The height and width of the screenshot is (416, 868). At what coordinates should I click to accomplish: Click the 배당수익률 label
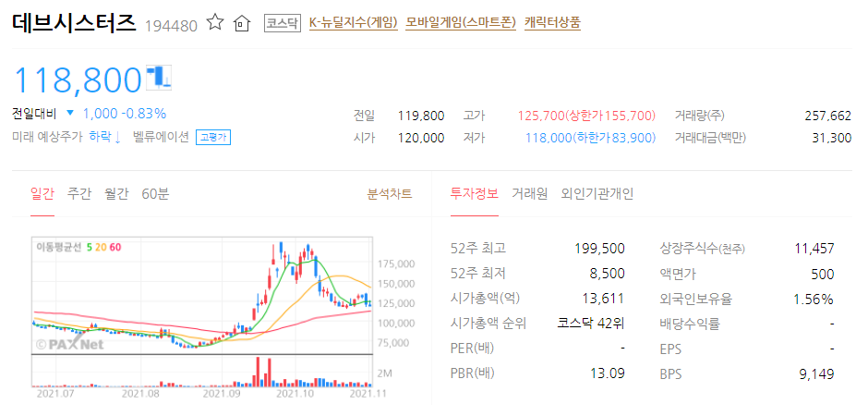[690, 324]
